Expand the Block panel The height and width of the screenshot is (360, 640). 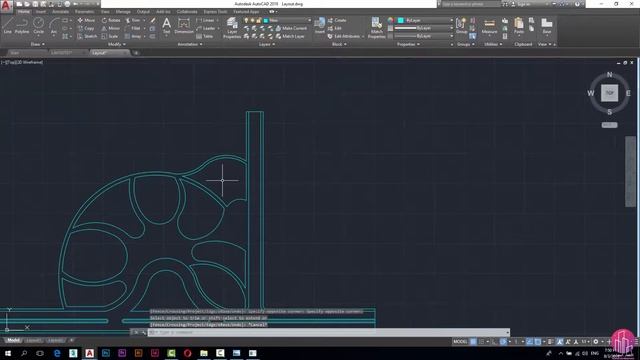(339, 44)
